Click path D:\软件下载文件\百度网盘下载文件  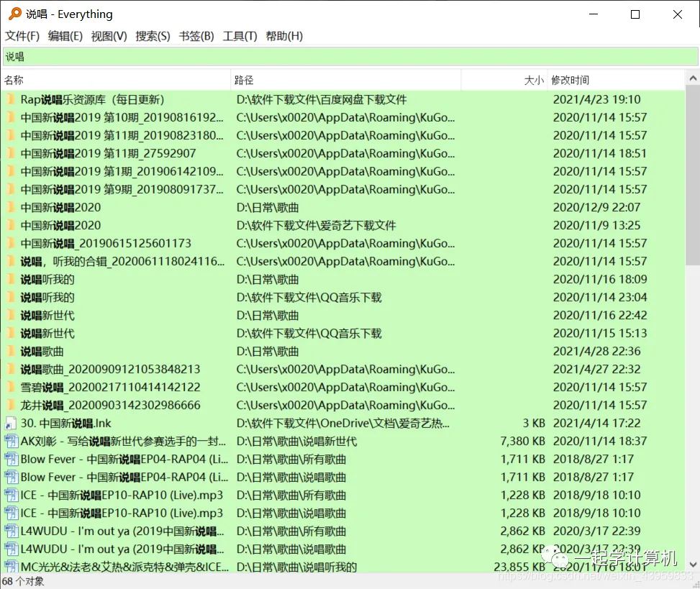[322, 99]
